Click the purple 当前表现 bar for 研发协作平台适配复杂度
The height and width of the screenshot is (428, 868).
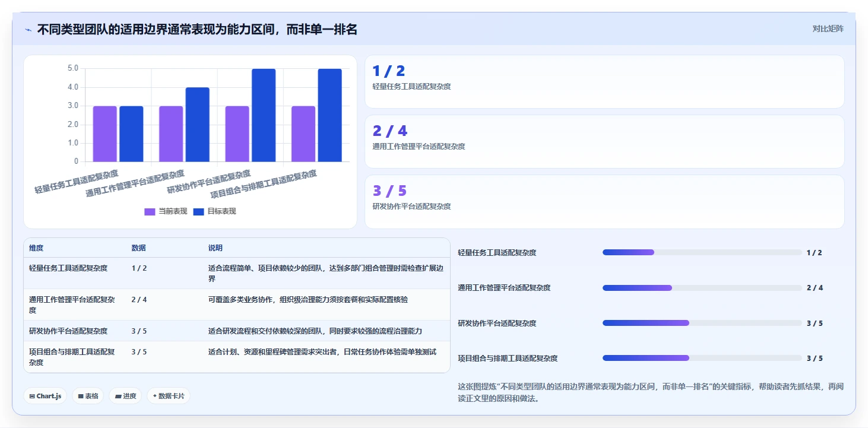[x=237, y=134]
